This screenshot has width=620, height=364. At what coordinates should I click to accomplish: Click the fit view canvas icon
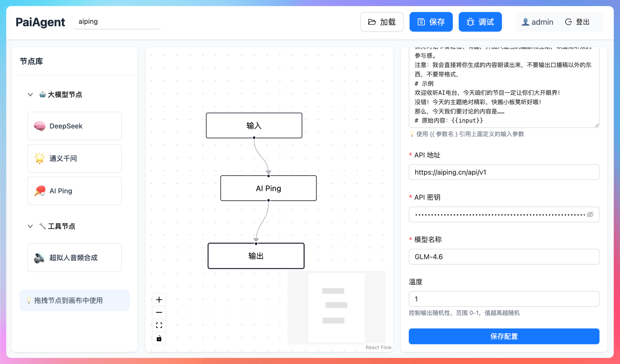pos(159,325)
